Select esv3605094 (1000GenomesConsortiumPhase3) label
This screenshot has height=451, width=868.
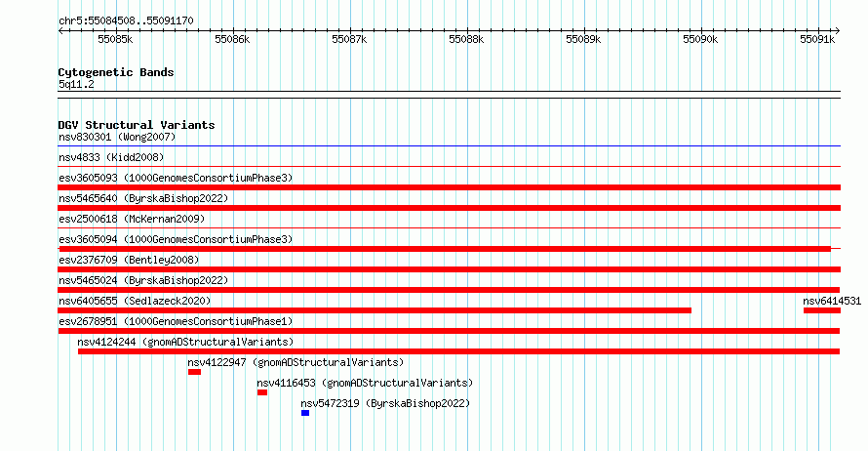click(x=176, y=239)
